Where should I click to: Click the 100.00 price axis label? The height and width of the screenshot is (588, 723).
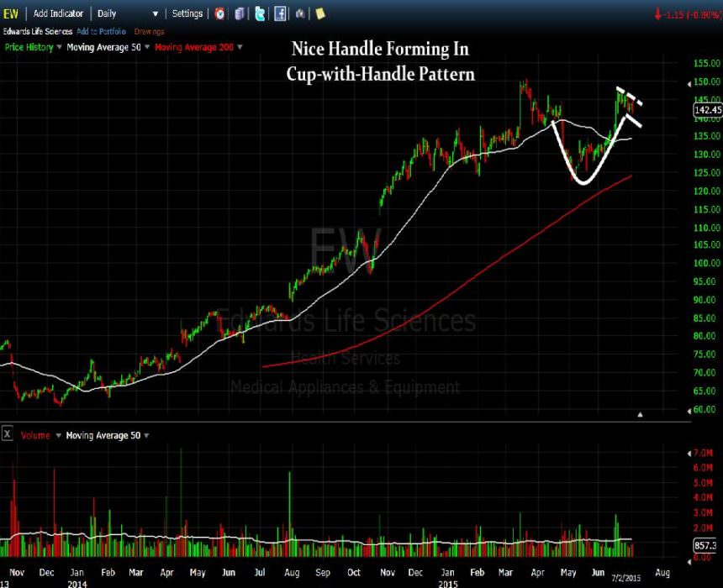tap(706, 263)
